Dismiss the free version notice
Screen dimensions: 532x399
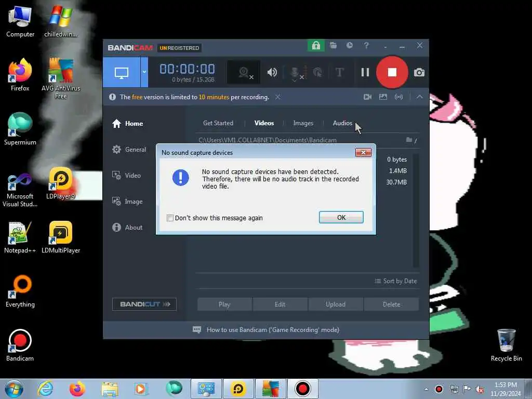pyautogui.click(x=277, y=97)
